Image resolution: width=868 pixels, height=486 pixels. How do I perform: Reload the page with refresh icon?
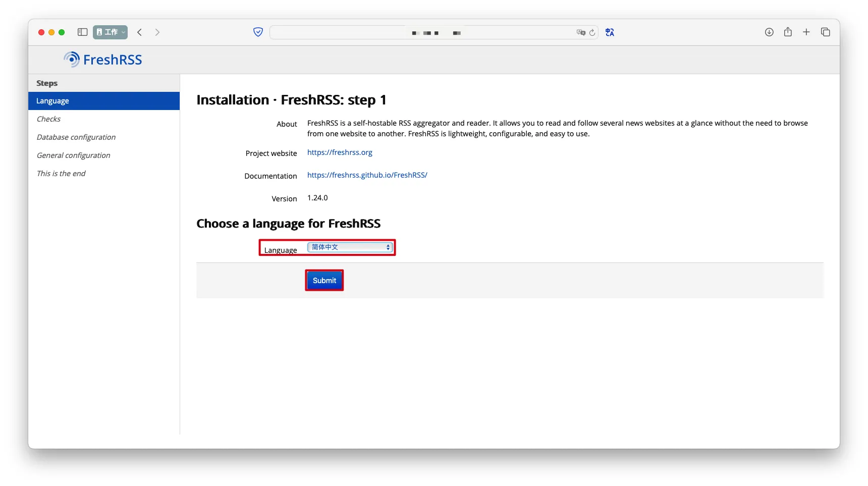(x=592, y=33)
